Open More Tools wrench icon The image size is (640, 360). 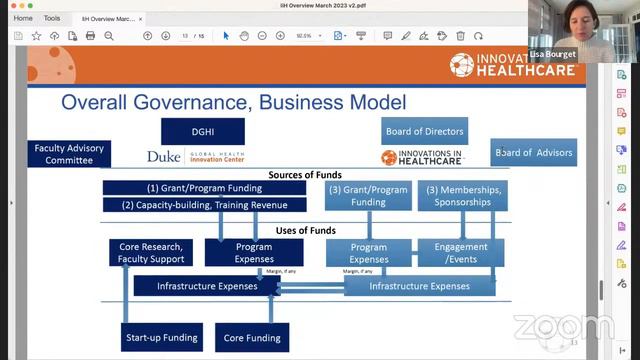pos(621,283)
